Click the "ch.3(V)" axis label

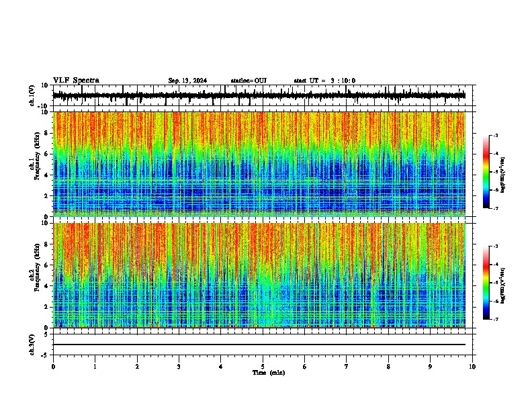click(32, 345)
